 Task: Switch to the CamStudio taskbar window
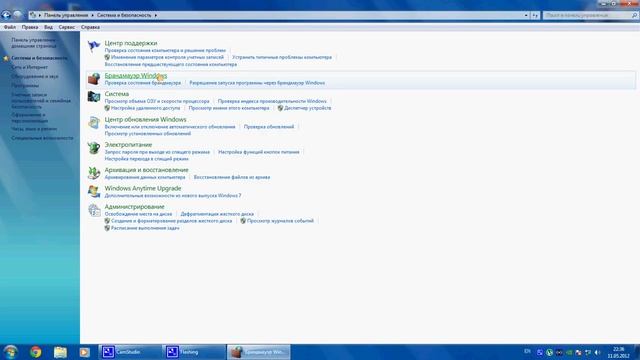130,352
